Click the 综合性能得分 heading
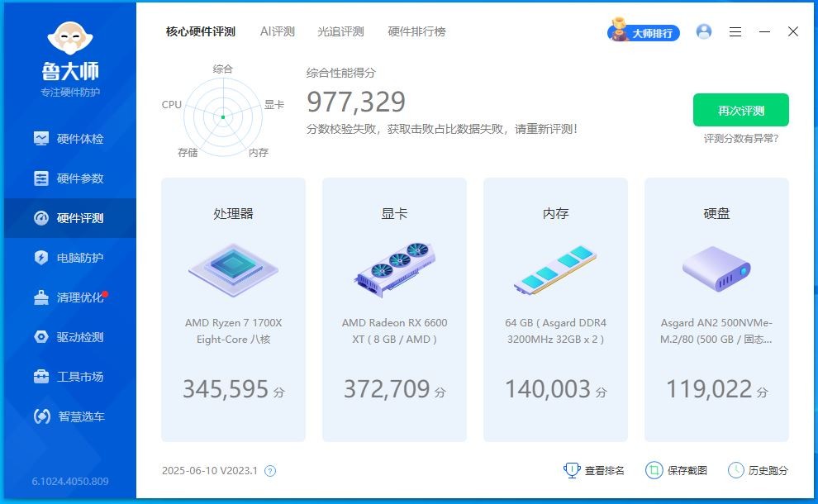818x504 pixels. pos(340,73)
